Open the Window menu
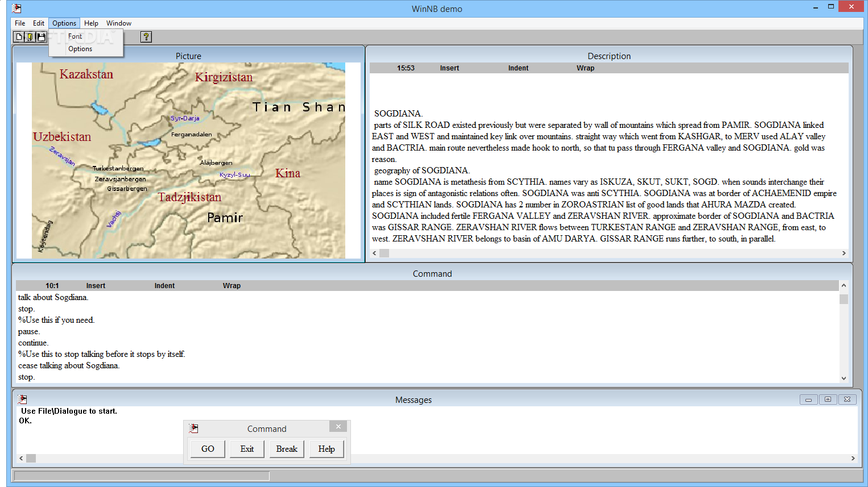 tap(119, 23)
